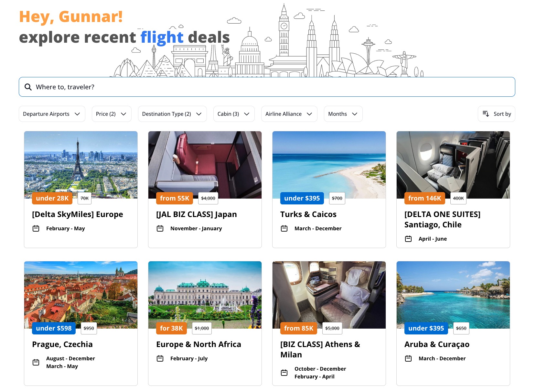Viewport: 536px width, 392px height.
Task: Select the under $395 price tag on Turks & Caicos
Action: coord(302,198)
